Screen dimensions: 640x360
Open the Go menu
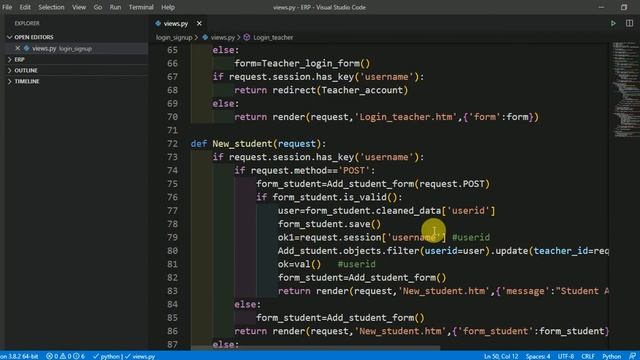(x=98, y=7)
